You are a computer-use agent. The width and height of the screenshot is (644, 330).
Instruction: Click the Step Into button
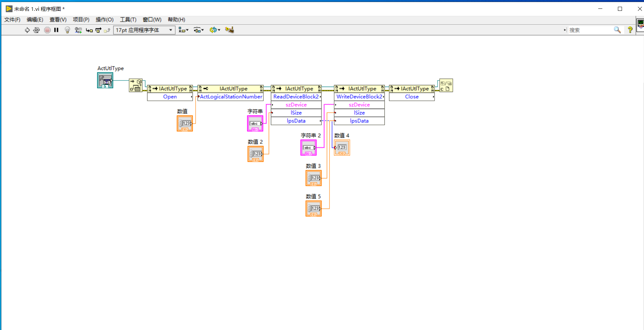coord(89,30)
